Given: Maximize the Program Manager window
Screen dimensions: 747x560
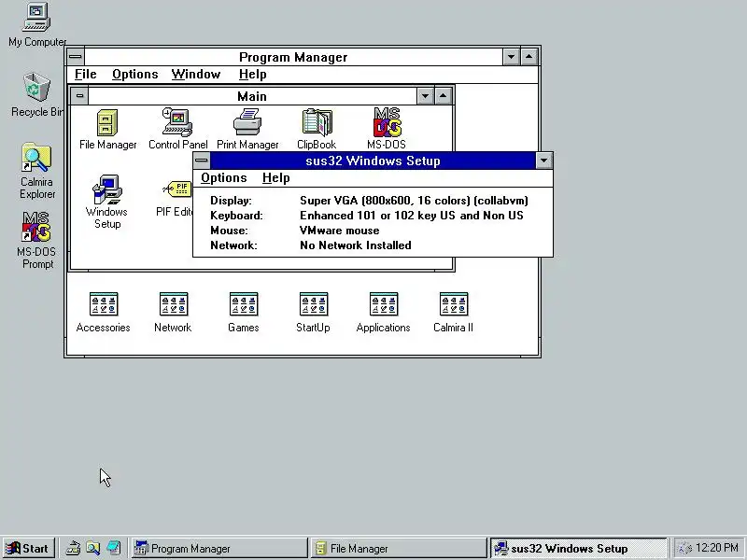Looking at the screenshot, I should click(x=529, y=57).
